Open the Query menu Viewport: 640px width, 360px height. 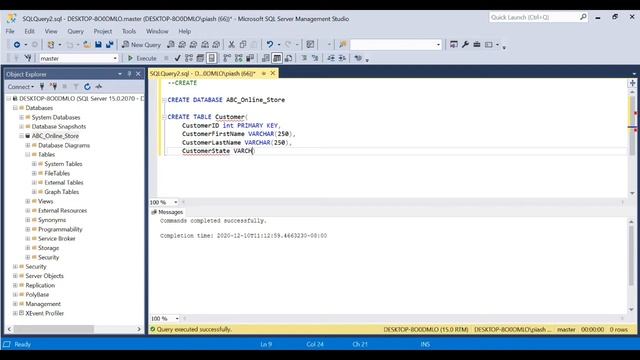click(x=75, y=31)
